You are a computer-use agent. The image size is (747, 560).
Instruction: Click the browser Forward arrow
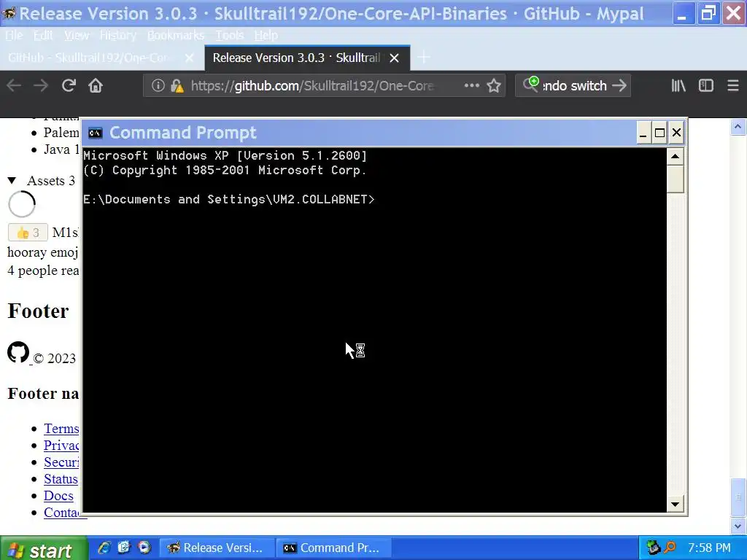(41, 86)
